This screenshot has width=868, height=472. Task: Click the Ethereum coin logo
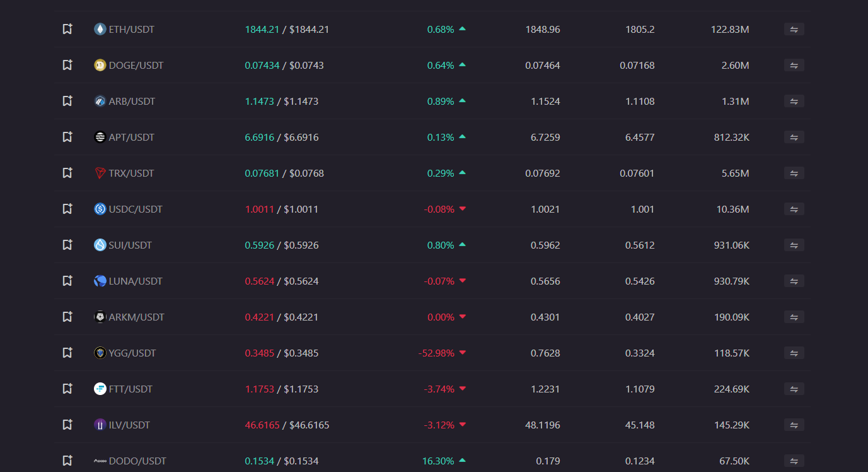tap(100, 29)
